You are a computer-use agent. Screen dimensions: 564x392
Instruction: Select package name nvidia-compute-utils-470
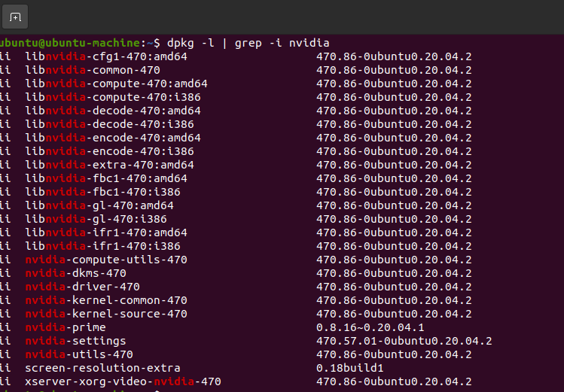(106, 260)
